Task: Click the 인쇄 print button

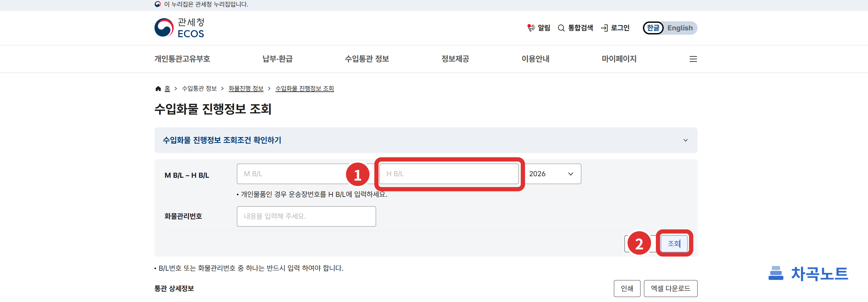Action: pos(627,289)
